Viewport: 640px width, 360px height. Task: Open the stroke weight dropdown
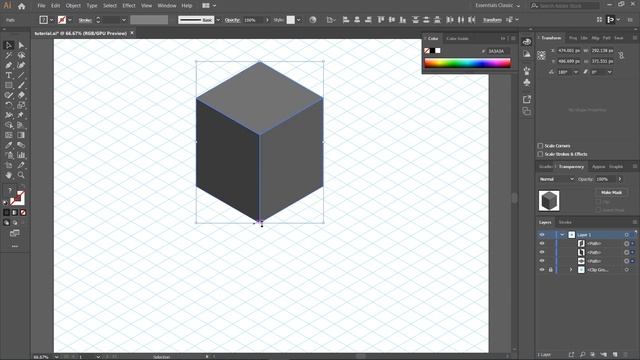click(124, 20)
